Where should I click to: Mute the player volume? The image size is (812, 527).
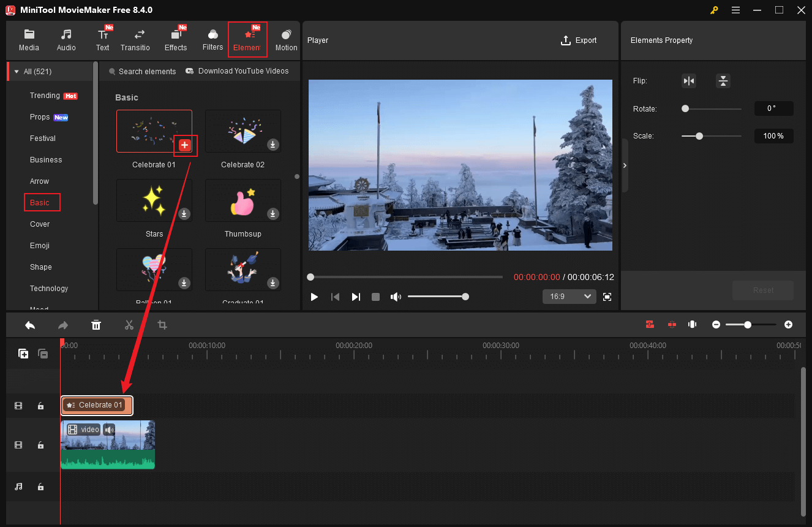click(396, 297)
